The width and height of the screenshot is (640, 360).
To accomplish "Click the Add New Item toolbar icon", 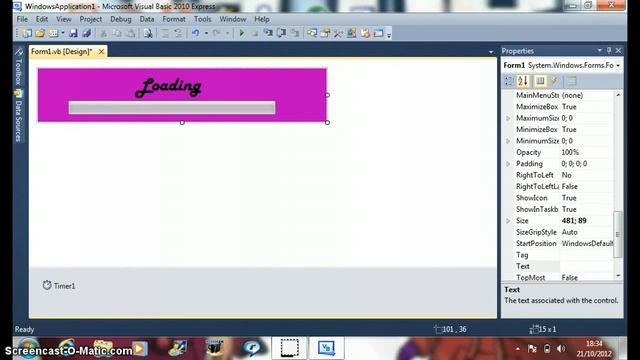I will (x=53, y=33).
